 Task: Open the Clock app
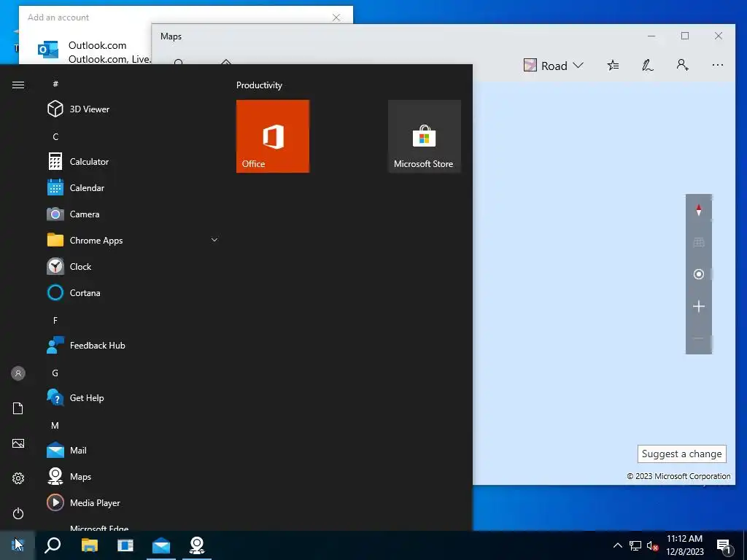pos(133,266)
